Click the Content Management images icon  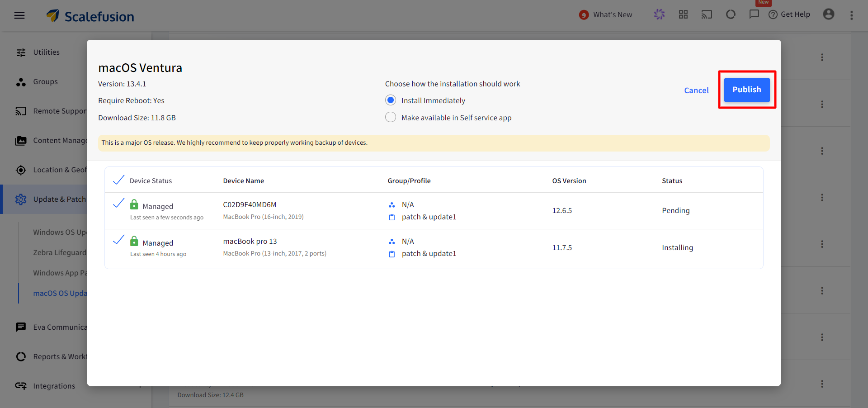pyautogui.click(x=21, y=141)
